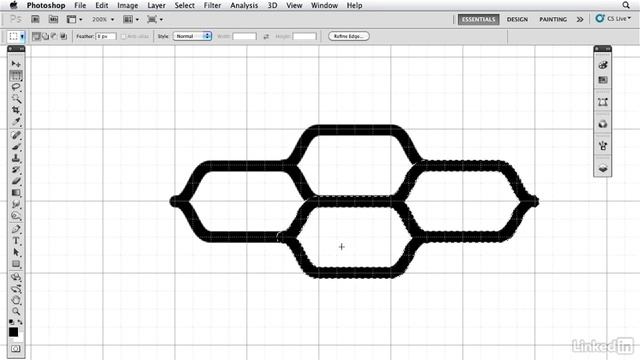Click the Refine Edge button
Image resolution: width=640 pixels, height=360 pixels.
pyautogui.click(x=349, y=36)
